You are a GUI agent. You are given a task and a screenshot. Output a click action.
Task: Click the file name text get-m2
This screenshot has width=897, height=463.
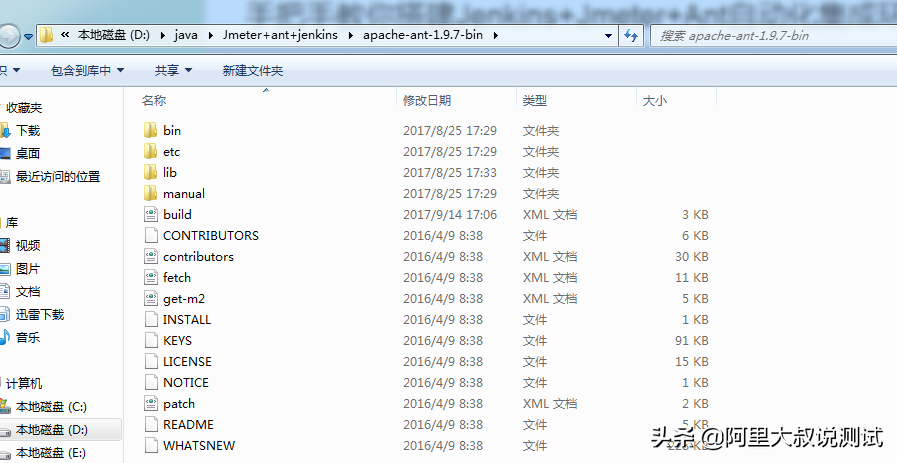pyautogui.click(x=184, y=299)
